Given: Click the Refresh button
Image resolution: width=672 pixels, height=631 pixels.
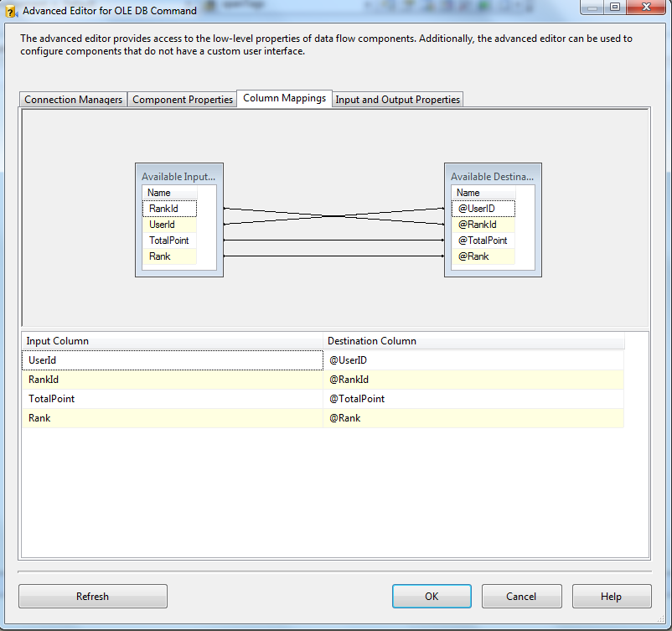Looking at the screenshot, I should coord(92,597).
